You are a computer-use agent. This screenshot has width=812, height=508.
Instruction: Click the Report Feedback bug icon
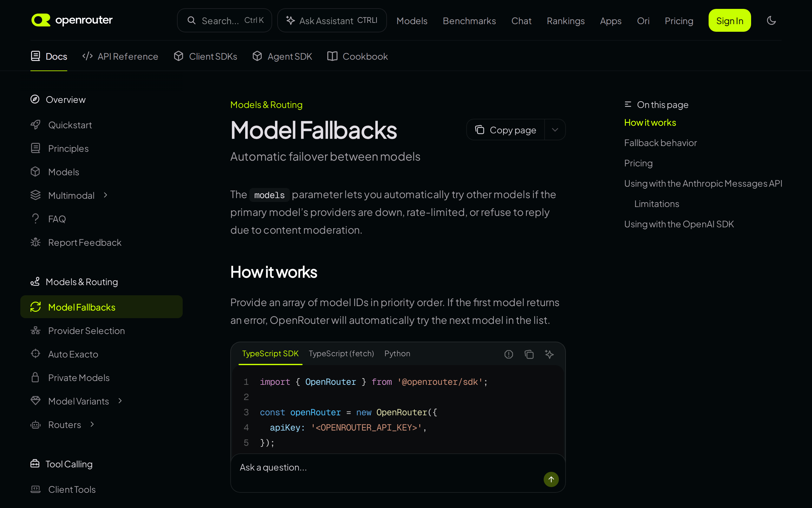pos(35,242)
